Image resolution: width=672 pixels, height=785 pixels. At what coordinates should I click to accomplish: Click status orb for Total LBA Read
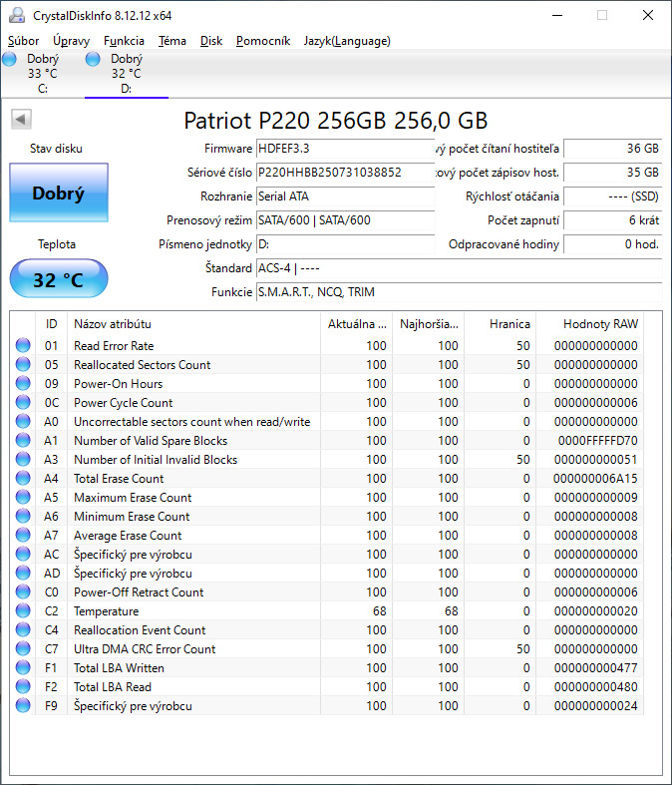point(23,686)
